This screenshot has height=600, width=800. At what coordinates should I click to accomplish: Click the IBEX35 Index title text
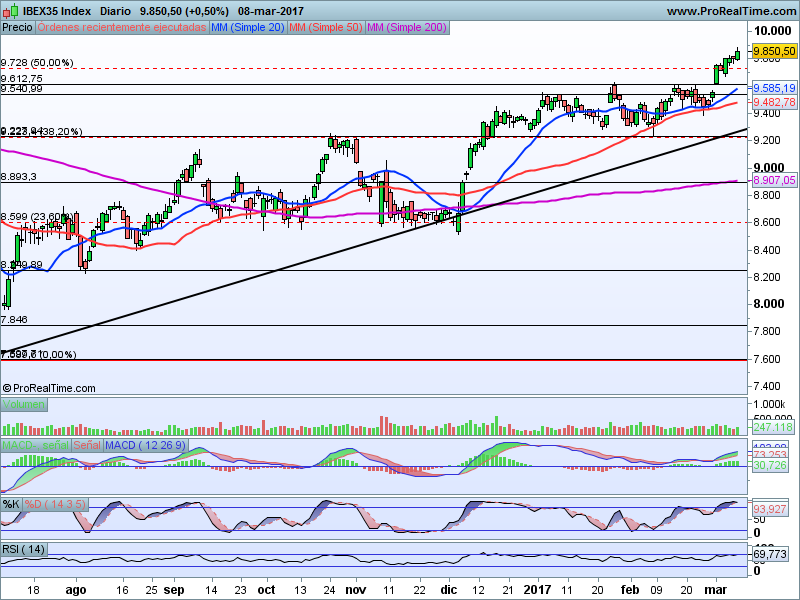(x=57, y=11)
